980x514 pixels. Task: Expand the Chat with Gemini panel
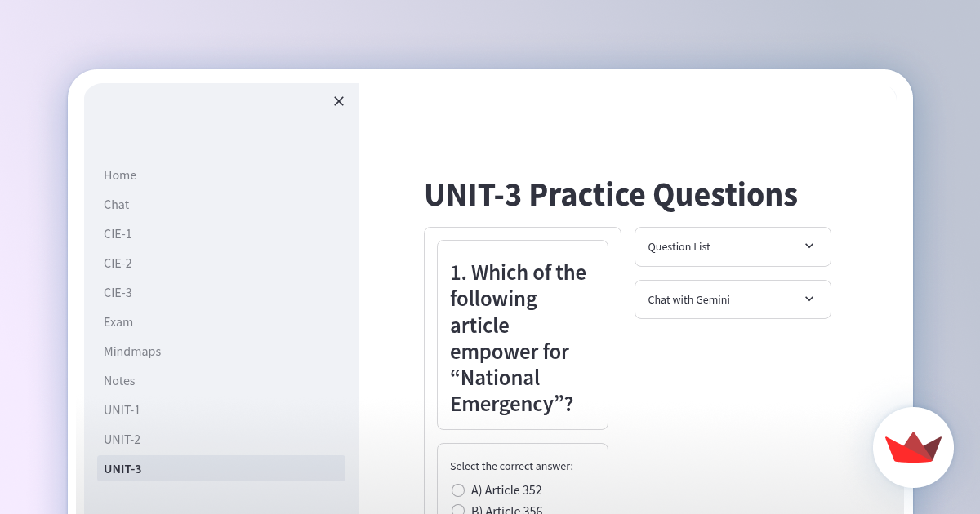click(x=733, y=299)
